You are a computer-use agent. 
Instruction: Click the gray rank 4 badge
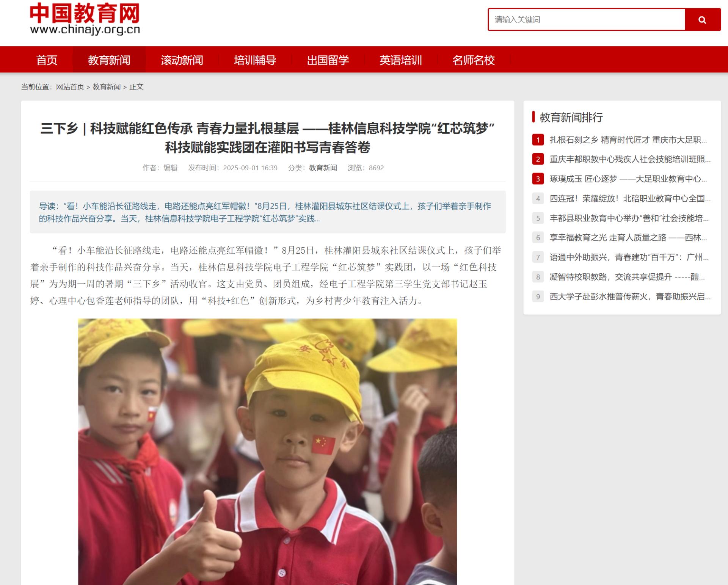pyautogui.click(x=538, y=199)
